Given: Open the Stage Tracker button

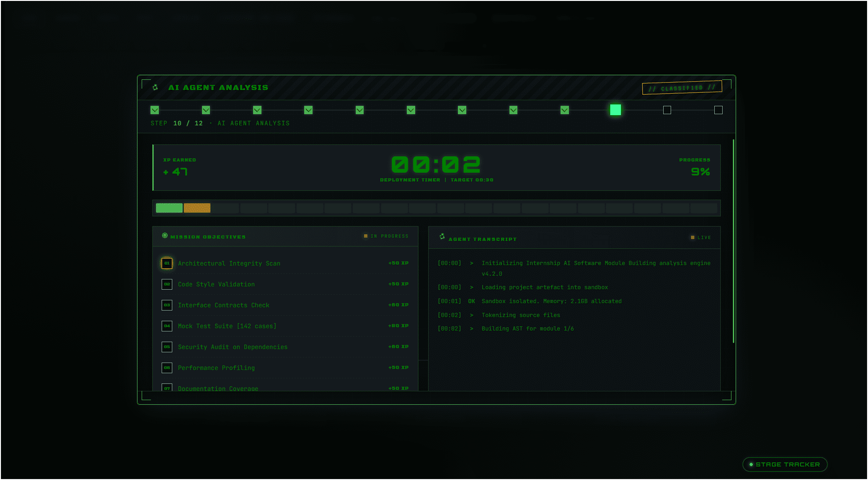Looking at the screenshot, I should click(785, 464).
